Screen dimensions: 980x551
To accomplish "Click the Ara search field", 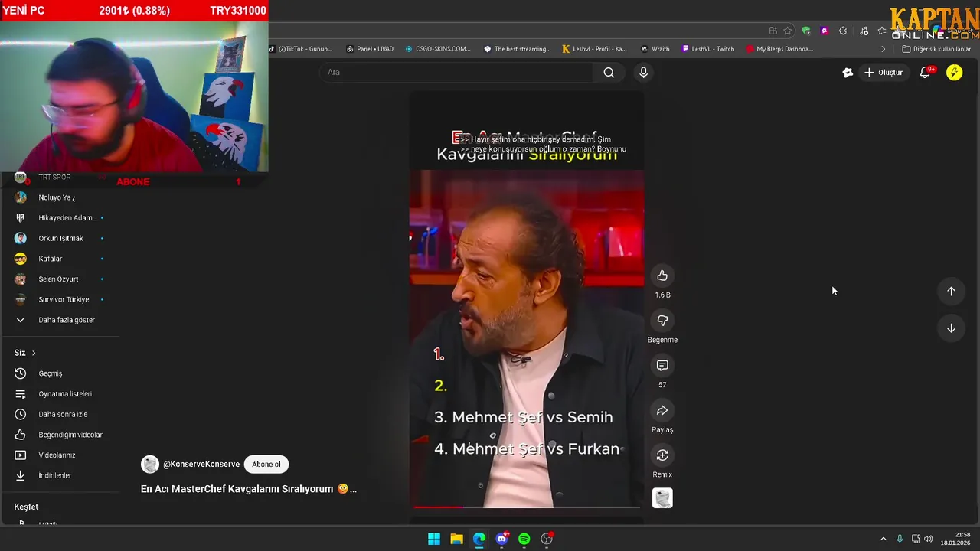I will [456, 72].
